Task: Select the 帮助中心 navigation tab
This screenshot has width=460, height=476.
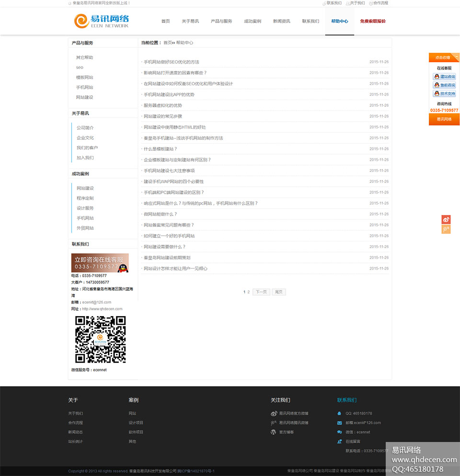Action: 339,21
